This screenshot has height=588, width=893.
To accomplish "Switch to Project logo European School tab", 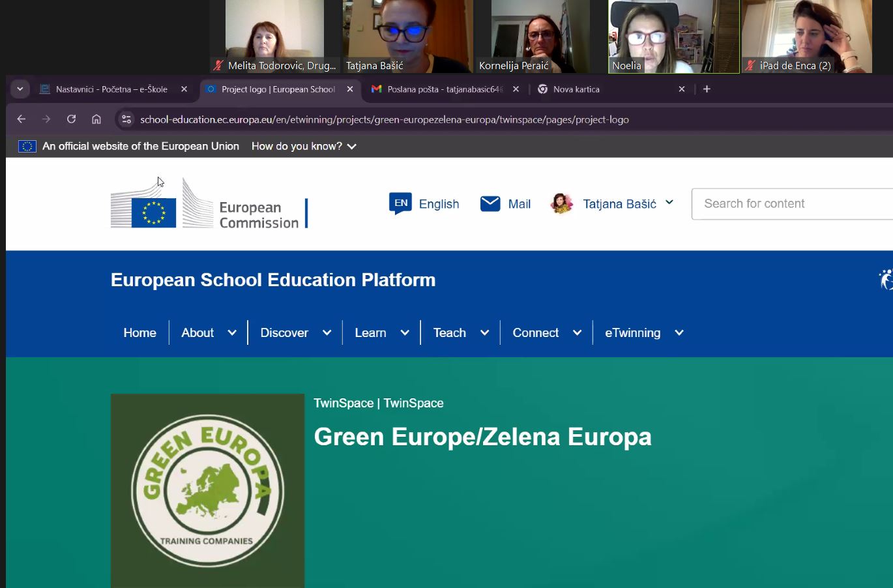I will click(x=279, y=89).
